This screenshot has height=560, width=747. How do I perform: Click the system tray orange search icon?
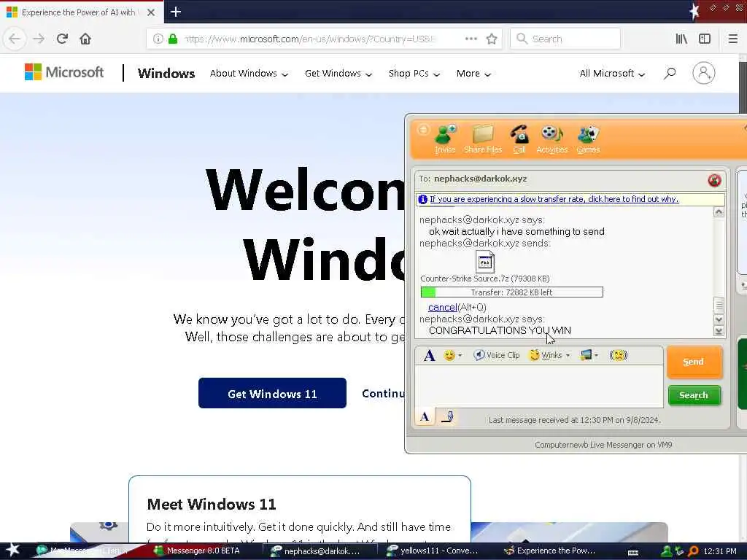coord(693,551)
